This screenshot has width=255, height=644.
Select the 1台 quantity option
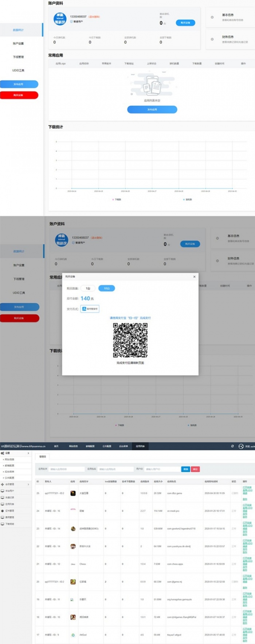[x=88, y=288]
